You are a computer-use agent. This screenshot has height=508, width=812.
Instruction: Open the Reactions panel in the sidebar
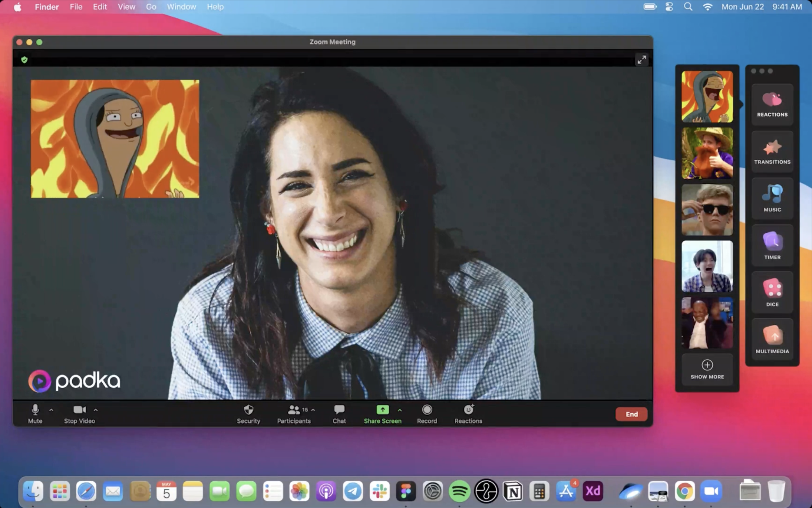[x=772, y=105]
